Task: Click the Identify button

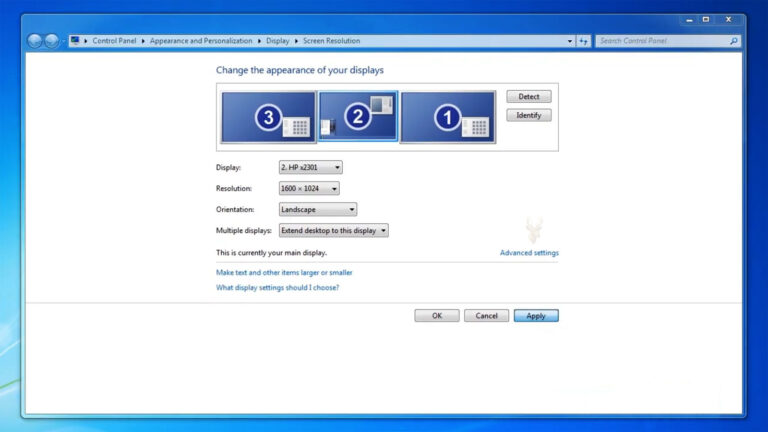Action: (528, 115)
